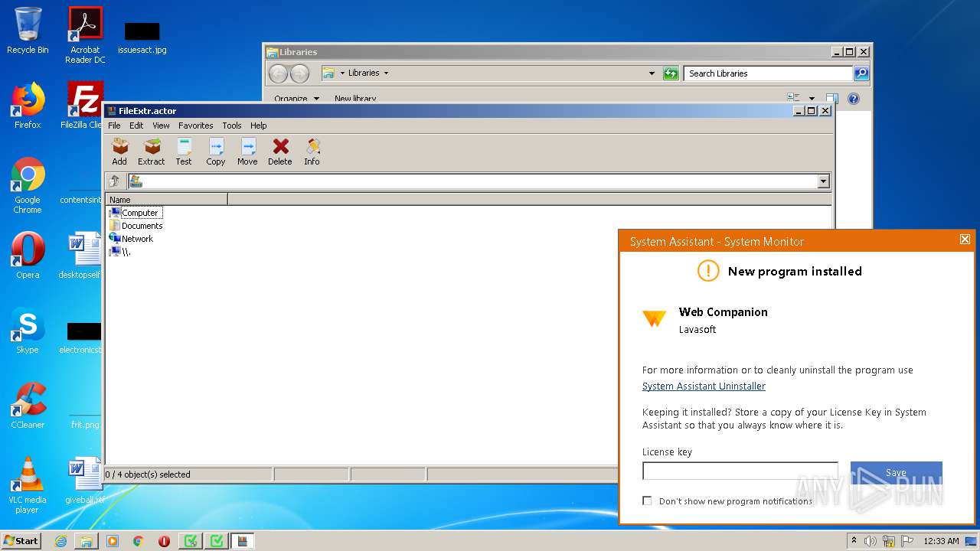
Task: Click the Back arrow in Libraries window
Action: point(278,73)
